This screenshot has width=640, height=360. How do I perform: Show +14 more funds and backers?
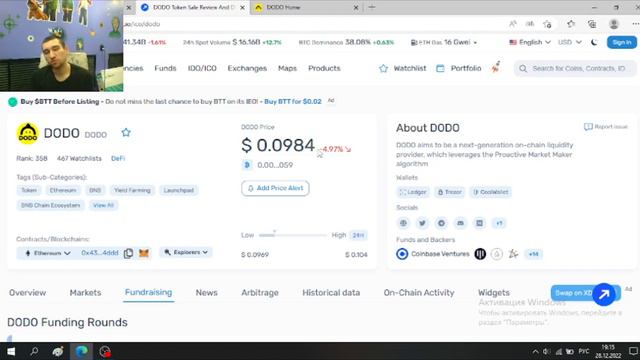click(x=533, y=254)
